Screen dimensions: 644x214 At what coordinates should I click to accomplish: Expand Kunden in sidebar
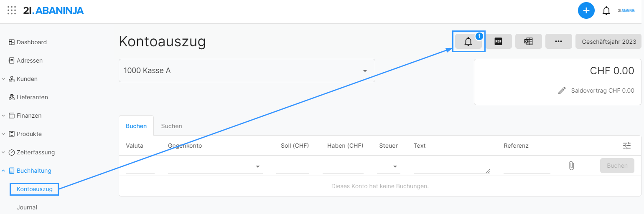click(3, 79)
